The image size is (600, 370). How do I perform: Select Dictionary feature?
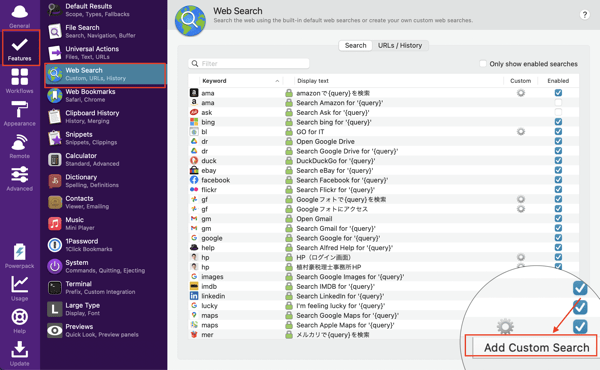(x=105, y=181)
